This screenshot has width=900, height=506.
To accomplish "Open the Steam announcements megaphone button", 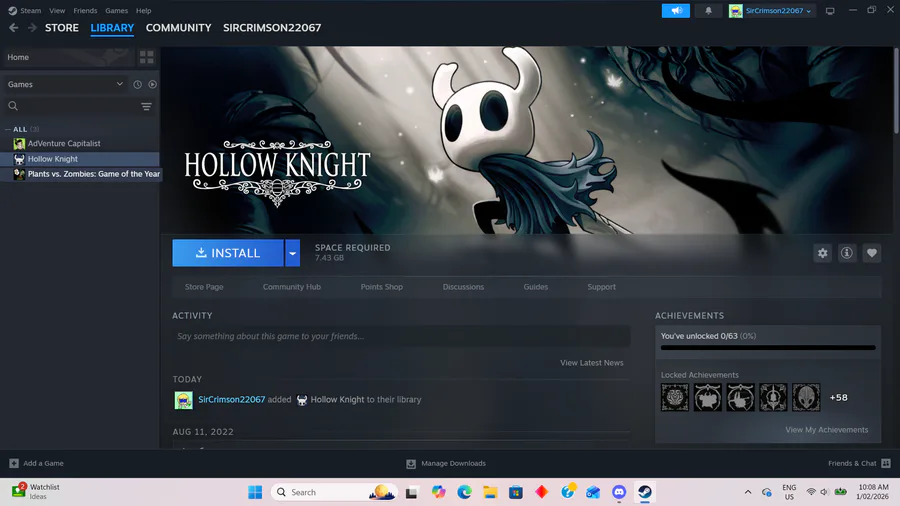I will click(x=676, y=10).
